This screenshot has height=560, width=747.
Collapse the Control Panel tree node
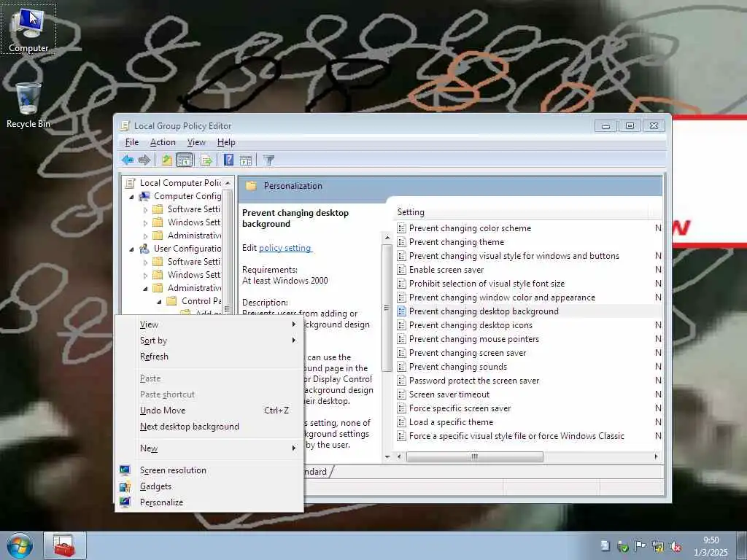pos(159,301)
